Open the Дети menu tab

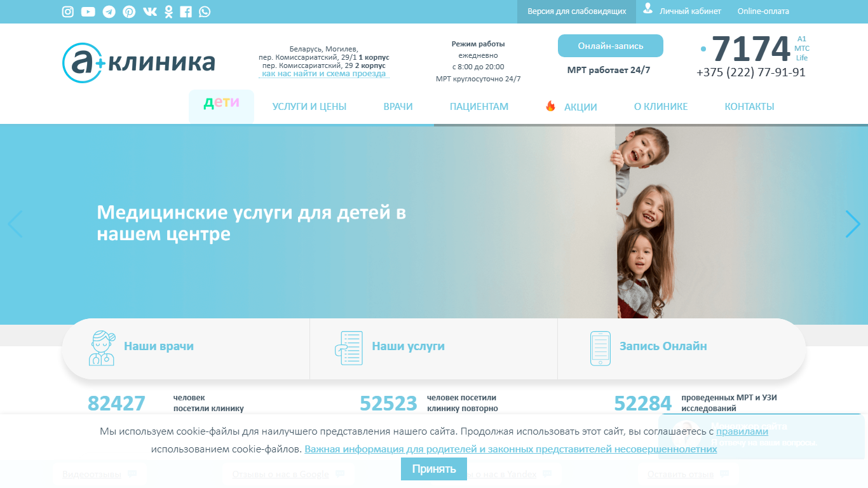click(x=221, y=106)
